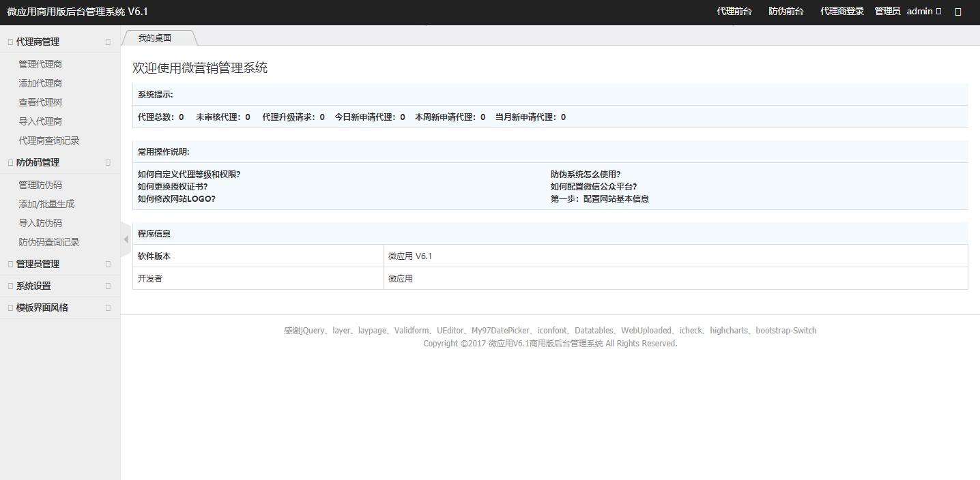Viewport: 980px width, 480px height.
Task: Collapse the sidebar with the left arrow handle
Action: pyautogui.click(x=126, y=239)
